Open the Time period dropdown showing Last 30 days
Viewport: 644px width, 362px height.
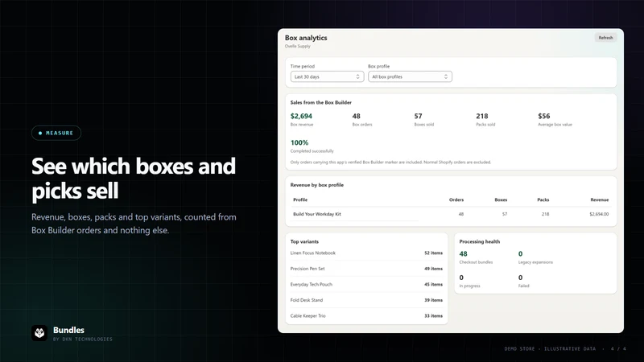327,76
